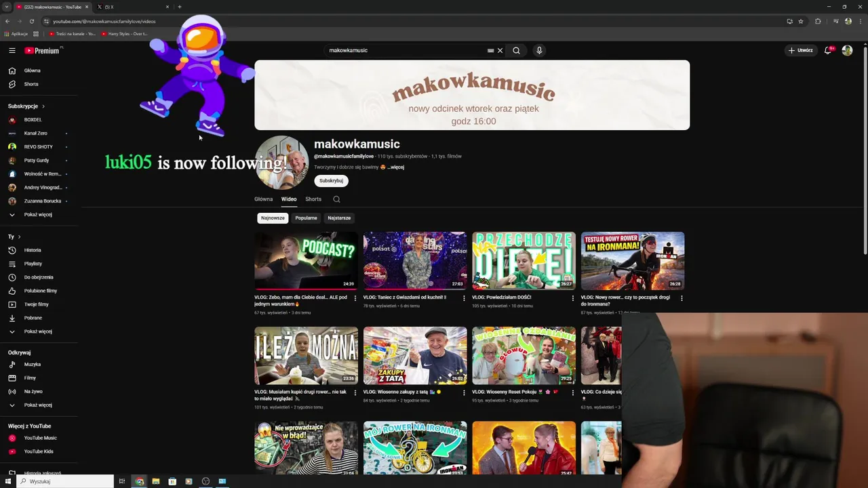Screen dimensions: 868x488
Task: Open Kanał Zero subscription channel
Action: pyautogui.click(x=35, y=134)
